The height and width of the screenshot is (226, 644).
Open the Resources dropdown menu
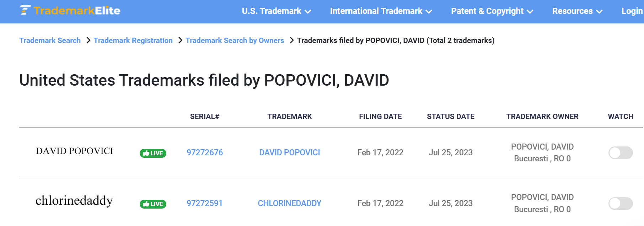tap(577, 11)
